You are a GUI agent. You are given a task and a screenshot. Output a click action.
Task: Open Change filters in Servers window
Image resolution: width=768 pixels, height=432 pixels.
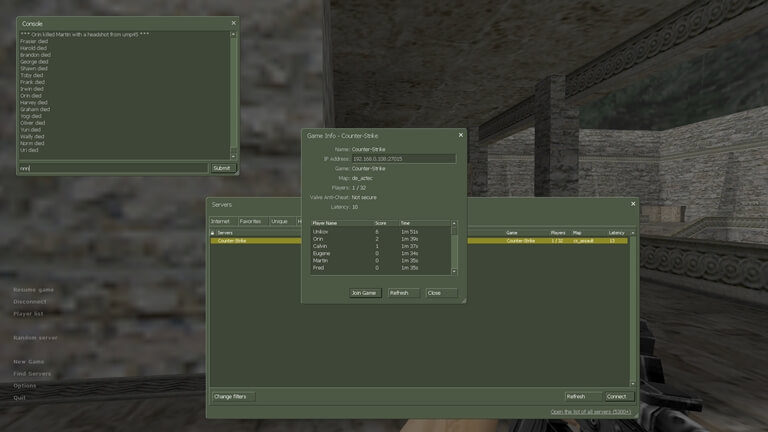point(233,396)
